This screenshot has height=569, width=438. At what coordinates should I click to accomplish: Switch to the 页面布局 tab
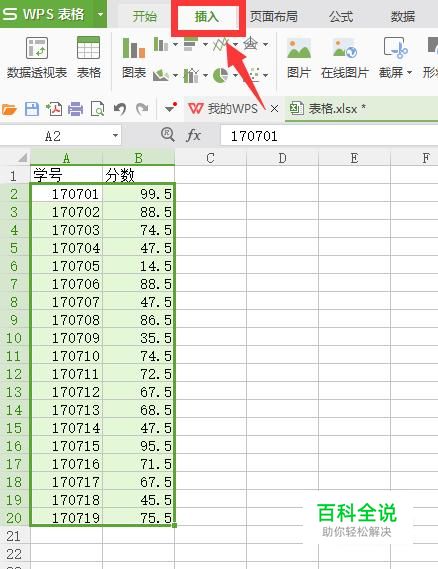(274, 16)
